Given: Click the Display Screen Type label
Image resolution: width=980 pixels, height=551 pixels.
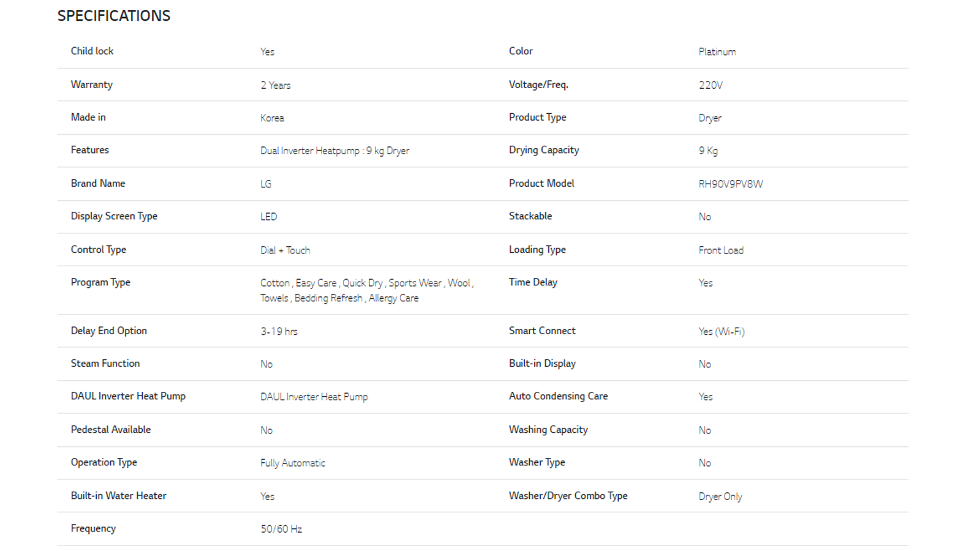Looking at the screenshot, I should point(114,216).
